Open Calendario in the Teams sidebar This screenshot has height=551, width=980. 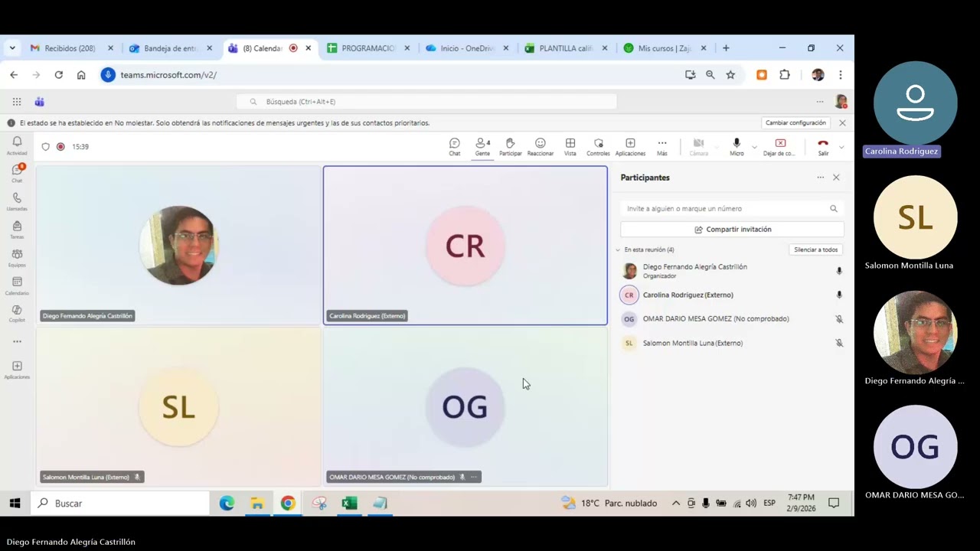pyautogui.click(x=17, y=285)
